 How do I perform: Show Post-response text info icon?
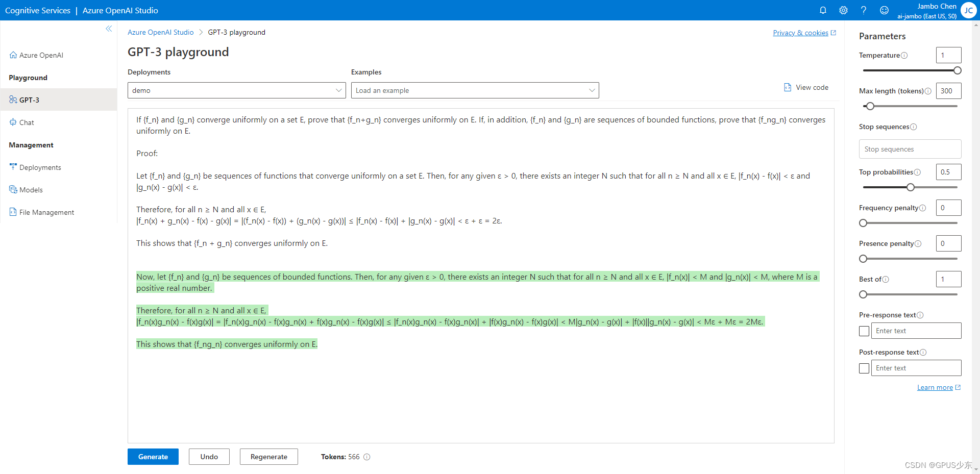click(923, 352)
